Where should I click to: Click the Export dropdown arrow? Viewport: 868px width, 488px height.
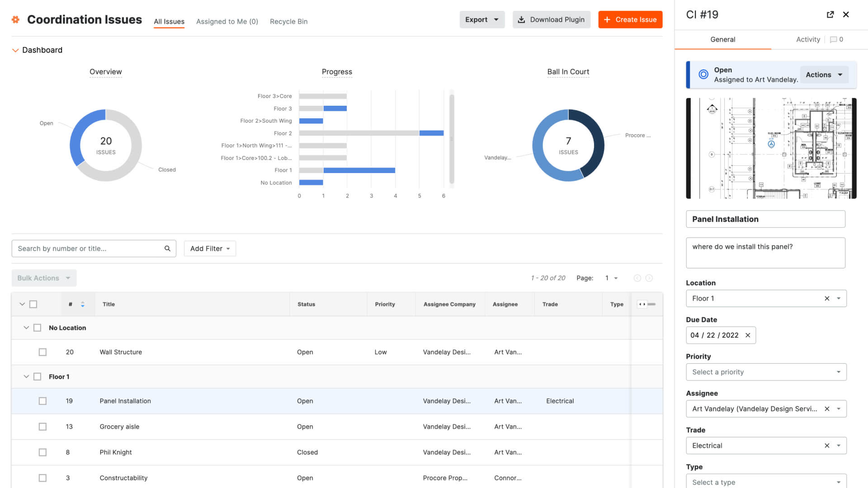[x=496, y=19]
